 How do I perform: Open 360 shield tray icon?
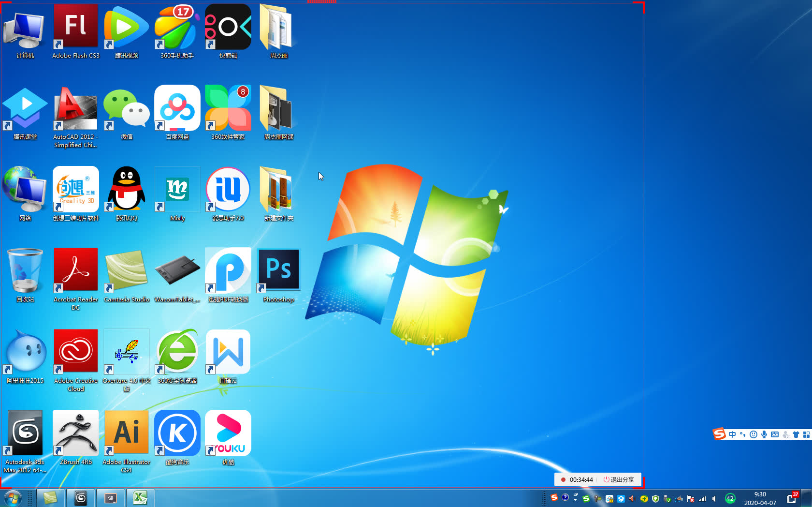coord(656,499)
